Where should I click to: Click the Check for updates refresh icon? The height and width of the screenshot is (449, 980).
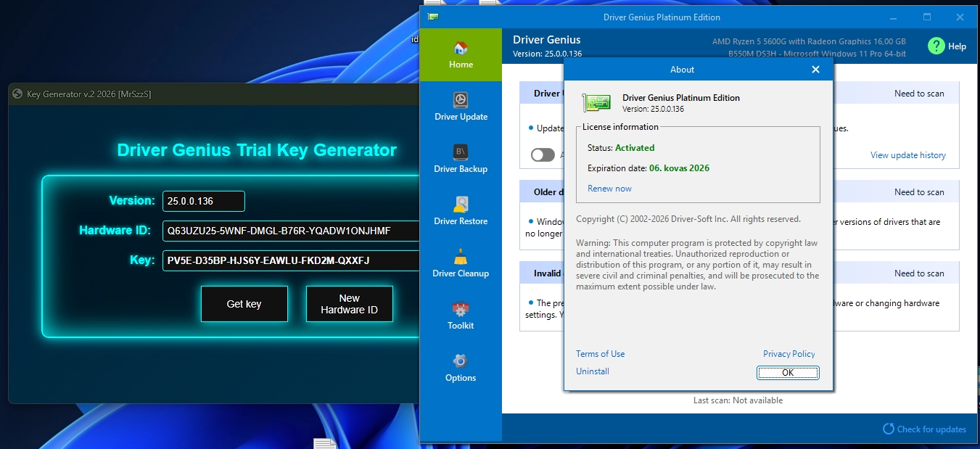click(x=888, y=429)
